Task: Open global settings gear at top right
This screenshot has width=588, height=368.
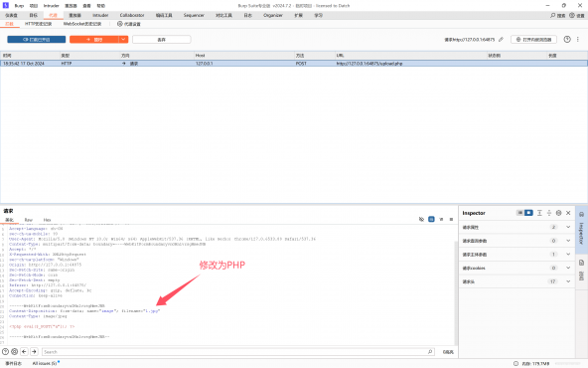Action: [572, 15]
